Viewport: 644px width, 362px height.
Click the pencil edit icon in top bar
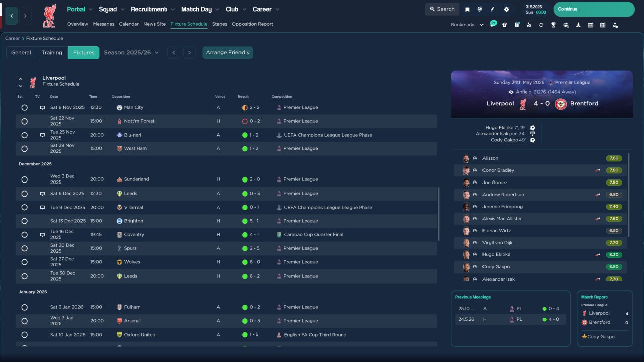pyautogui.click(x=493, y=9)
